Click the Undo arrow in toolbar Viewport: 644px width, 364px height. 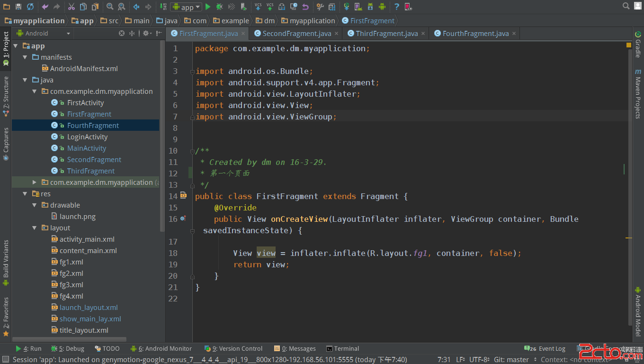45,7
